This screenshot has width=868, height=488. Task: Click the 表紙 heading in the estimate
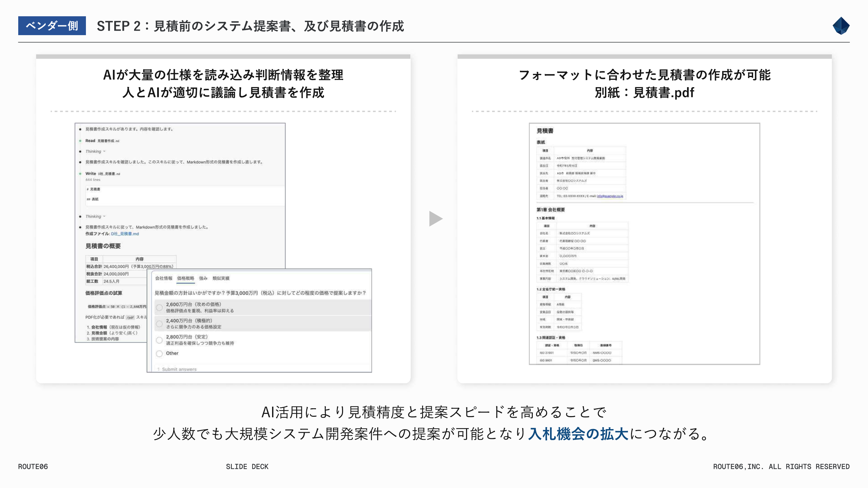(x=541, y=142)
